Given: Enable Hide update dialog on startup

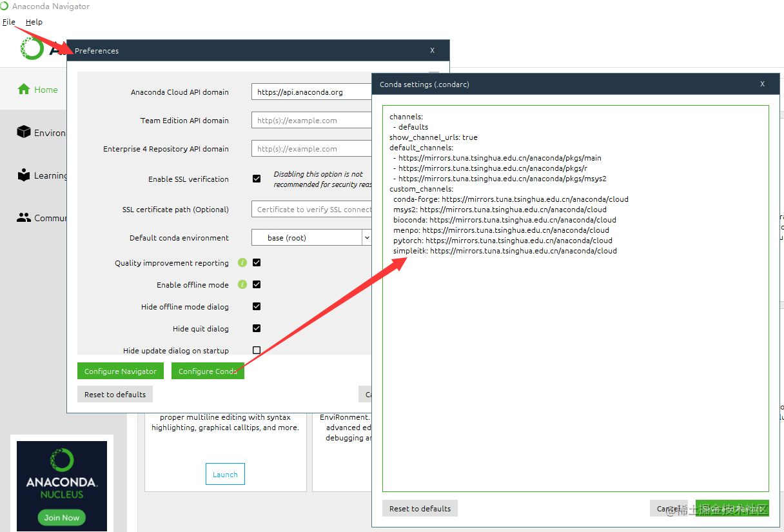Looking at the screenshot, I should point(257,350).
